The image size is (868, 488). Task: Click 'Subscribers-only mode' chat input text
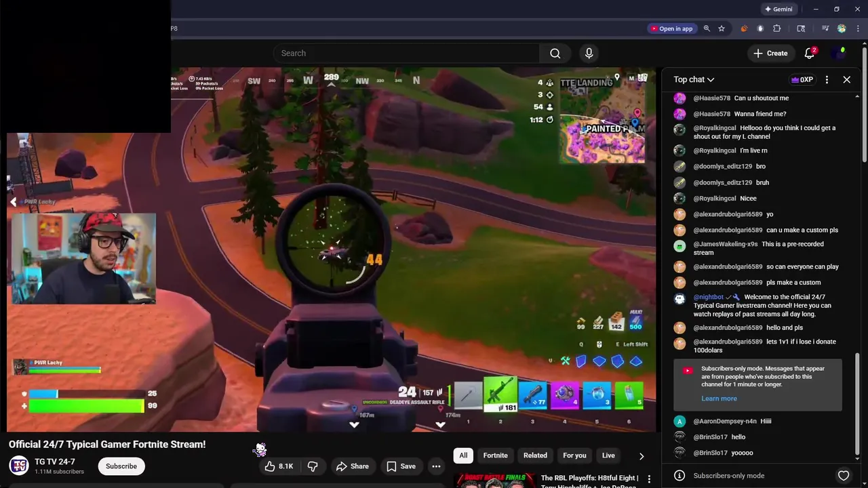[x=729, y=476]
